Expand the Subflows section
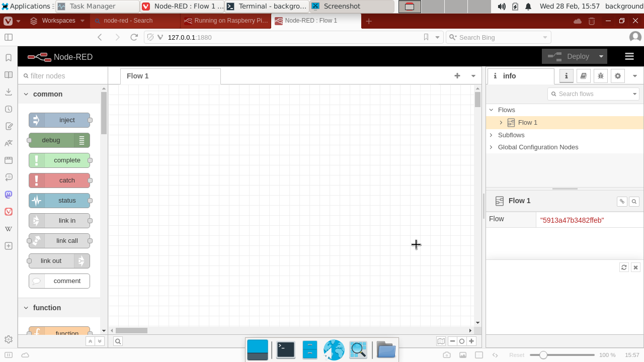This screenshot has width=644, height=362. (x=491, y=135)
